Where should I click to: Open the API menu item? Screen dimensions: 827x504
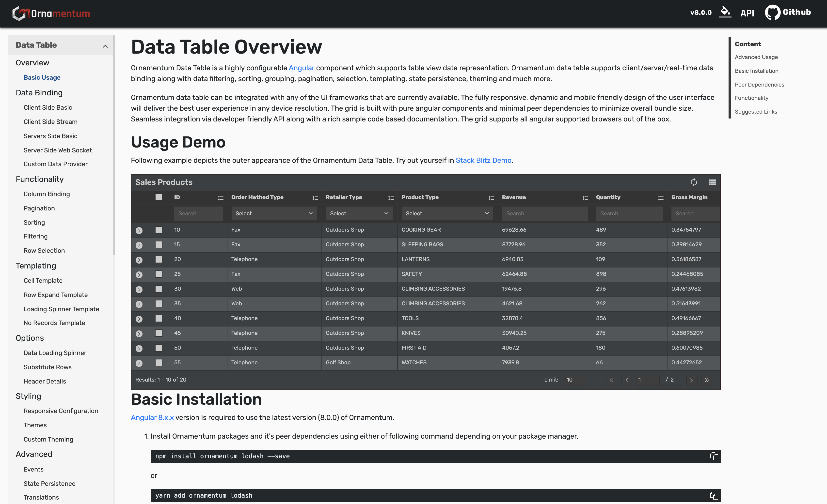click(747, 13)
